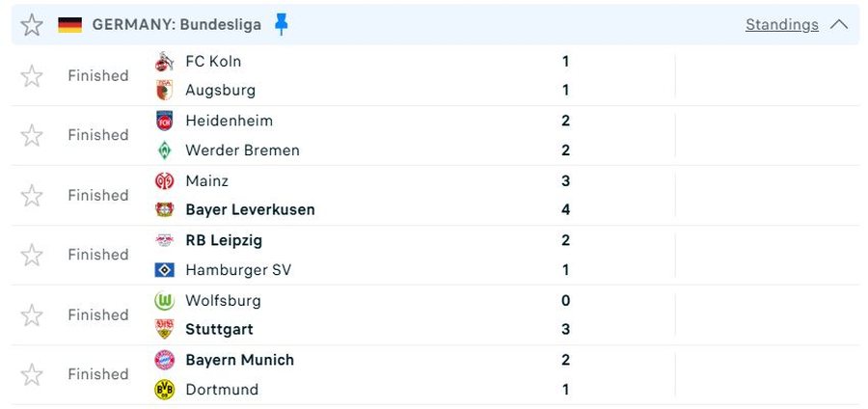The image size is (868, 409).
Task: Star the Heidenheim vs Werder Bremen match
Action: 32,136
